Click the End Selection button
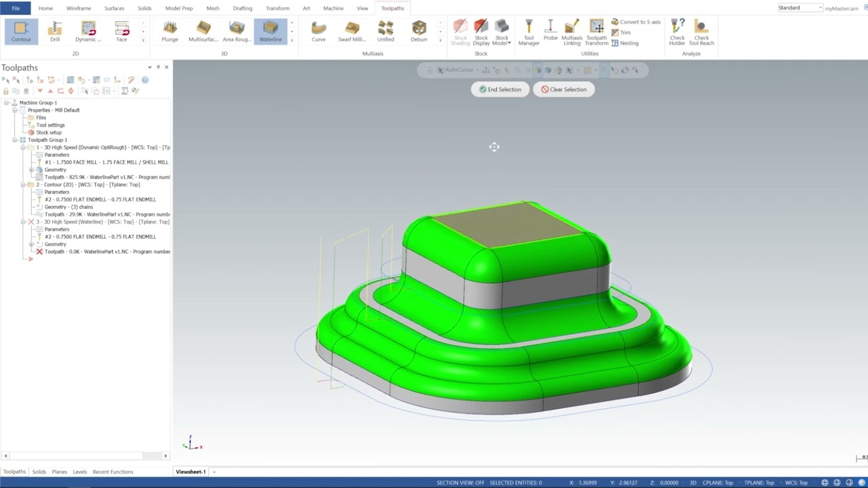This screenshot has height=488, width=868. [x=500, y=89]
